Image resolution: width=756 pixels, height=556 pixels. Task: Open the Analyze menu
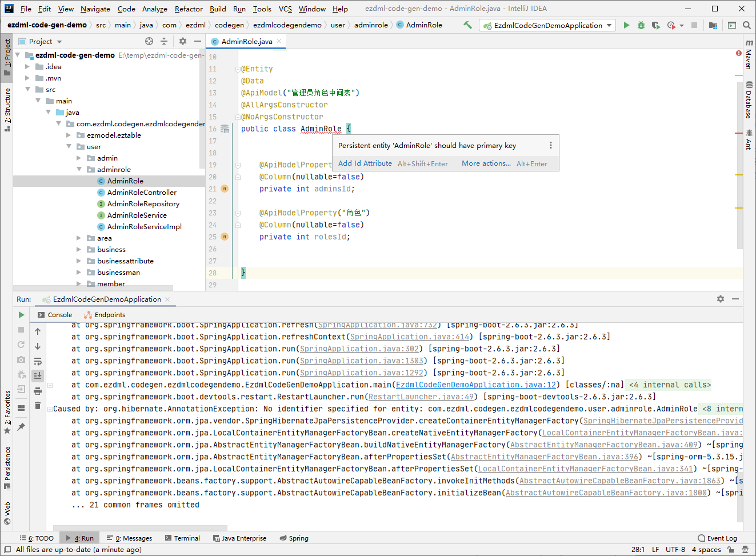tap(154, 9)
